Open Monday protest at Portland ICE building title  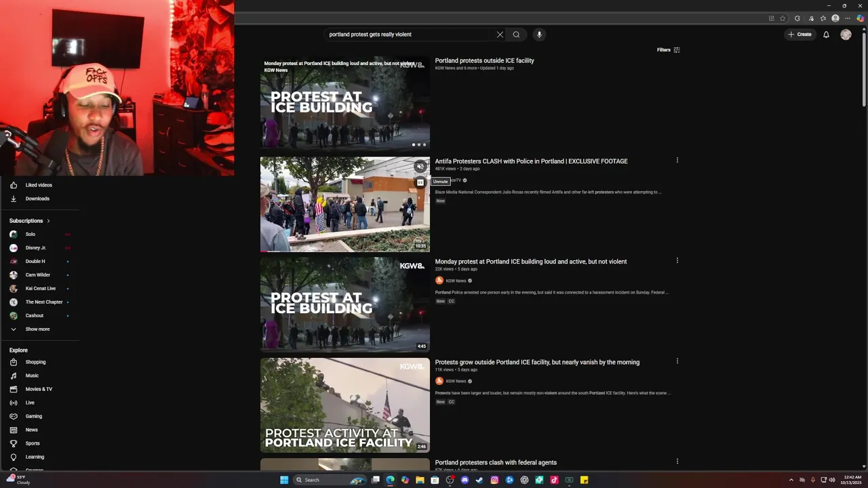point(530,262)
